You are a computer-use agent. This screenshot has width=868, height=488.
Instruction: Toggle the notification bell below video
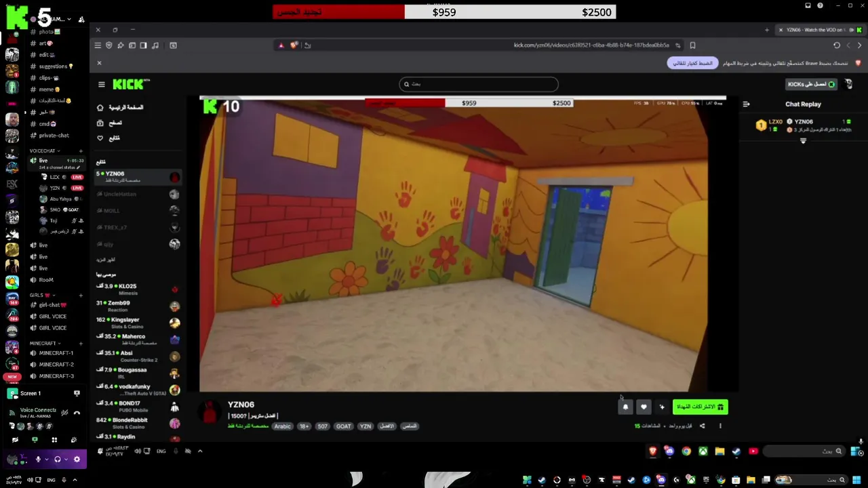pyautogui.click(x=625, y=407)
